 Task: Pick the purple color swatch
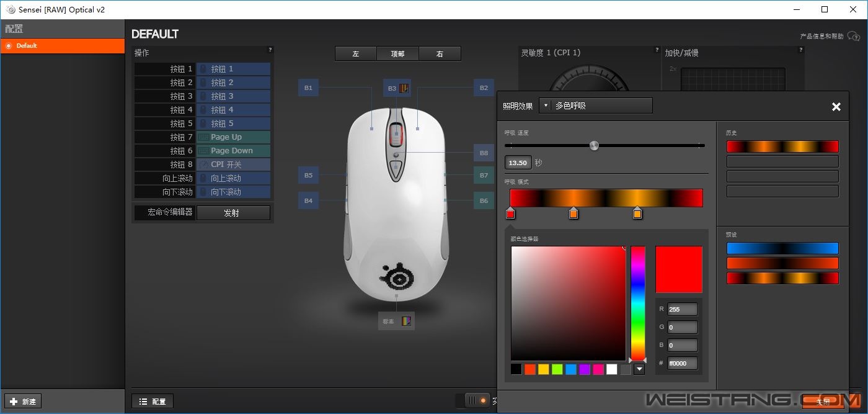585,369
